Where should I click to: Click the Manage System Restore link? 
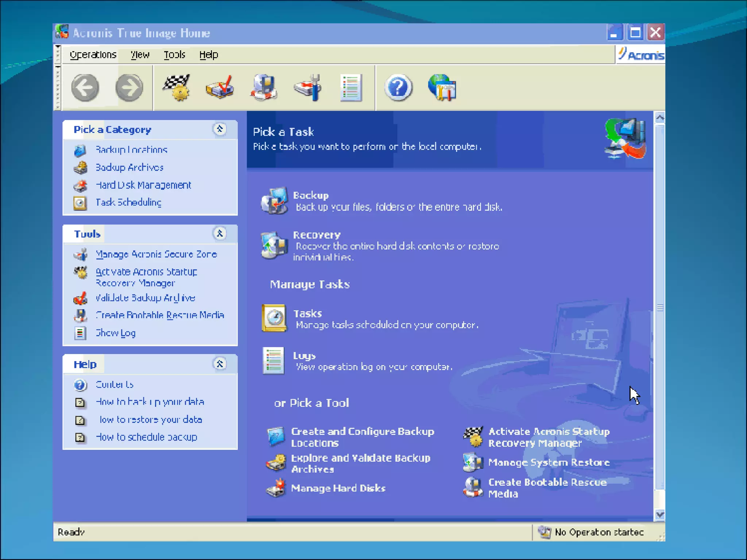549,462
